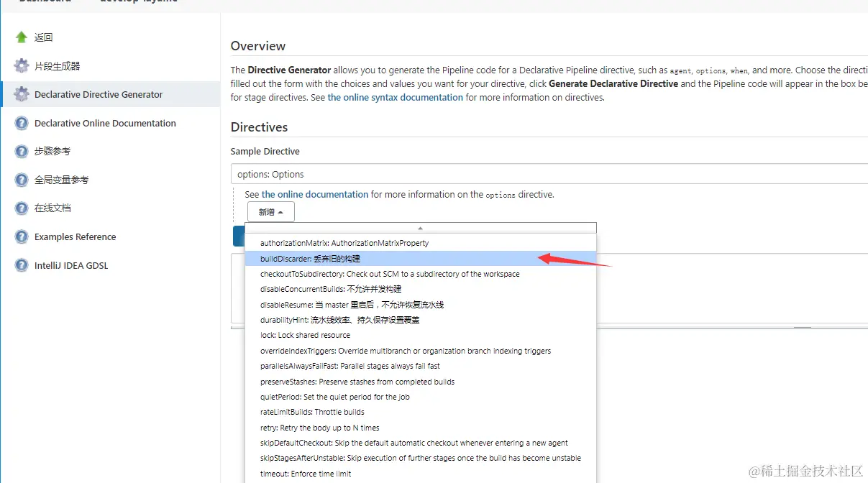Image resolution: width=868 pixels, height=483 pixels.
Task: Select overrideIndexTriggers menu entry
Action: [421, 351]
